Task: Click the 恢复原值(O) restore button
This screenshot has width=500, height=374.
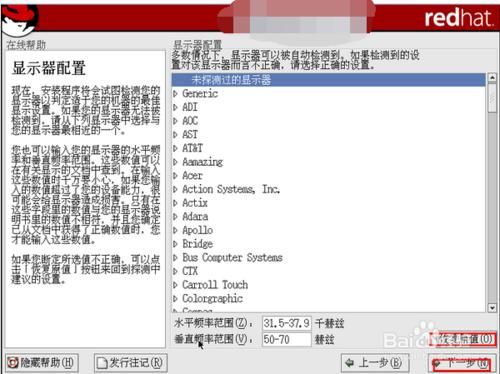Action: coord(463,340)
